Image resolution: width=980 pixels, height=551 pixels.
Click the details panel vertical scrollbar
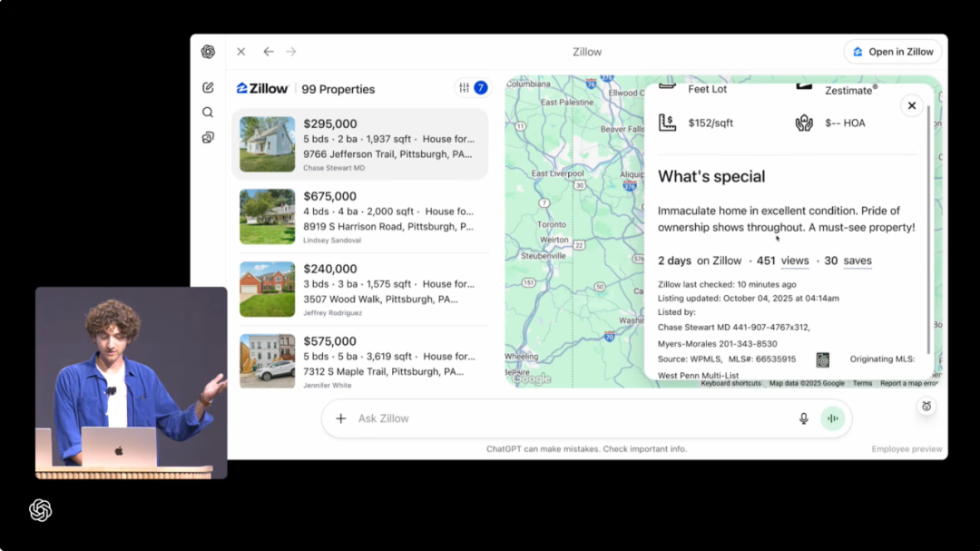point(927,227)
